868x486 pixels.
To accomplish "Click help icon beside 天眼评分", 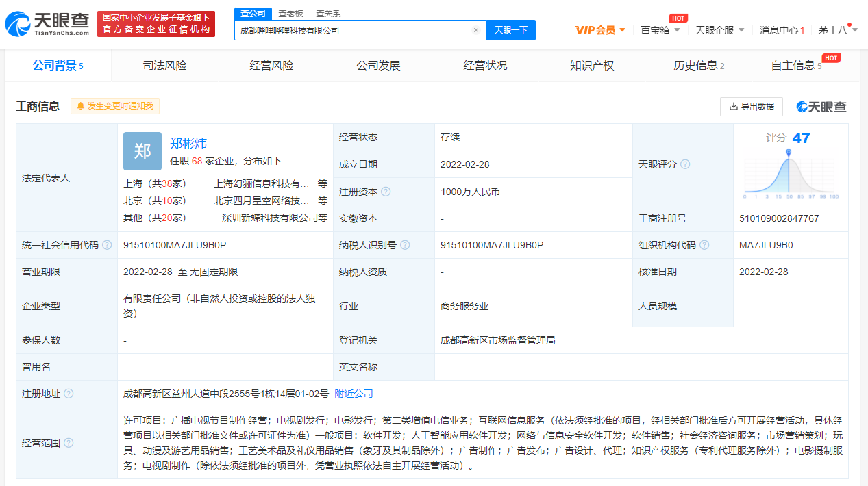I will point(685,164).
